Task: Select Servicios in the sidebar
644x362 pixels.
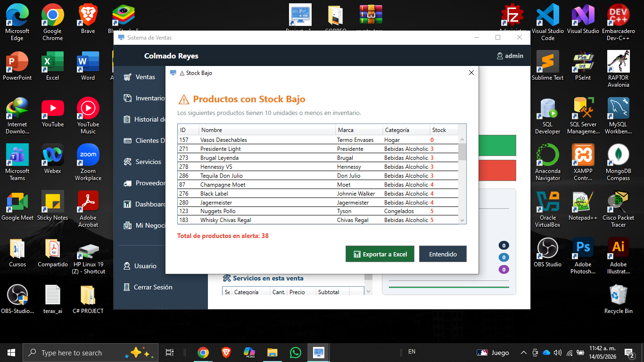Action: coord(142,162)
